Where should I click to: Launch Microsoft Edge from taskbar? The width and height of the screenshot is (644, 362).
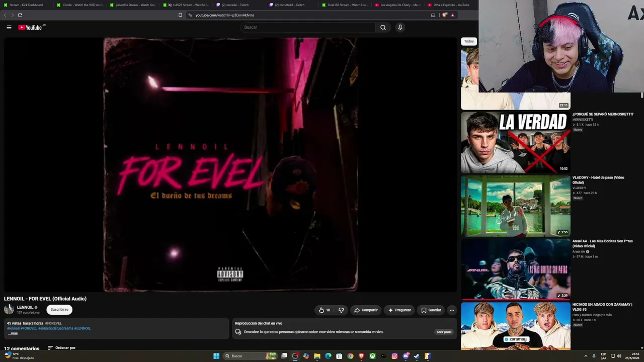pos(328,356)
